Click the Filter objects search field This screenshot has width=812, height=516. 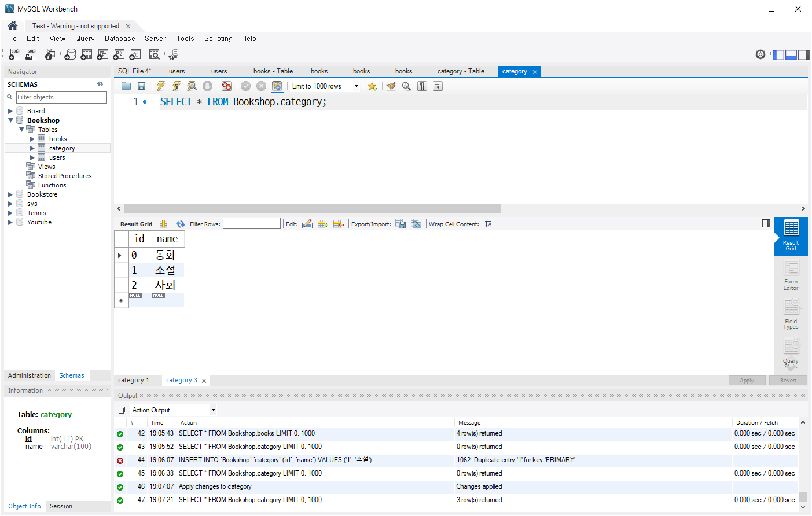pos(61,97)
